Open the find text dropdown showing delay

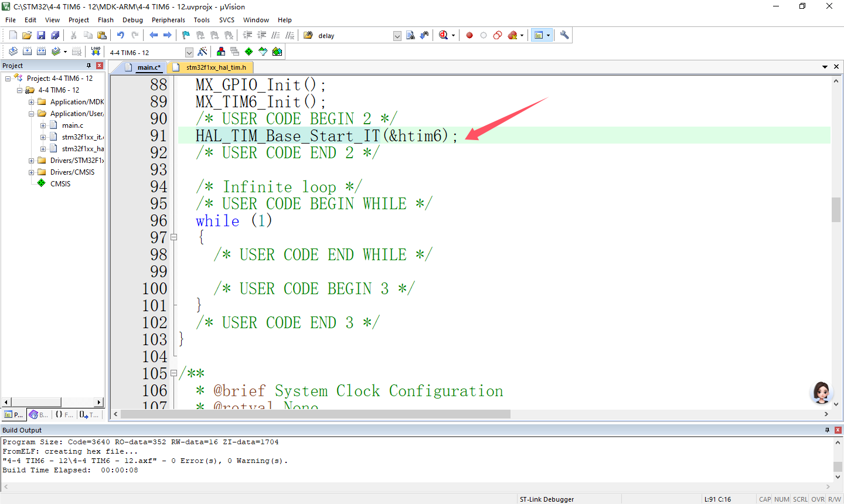[397, 36]
